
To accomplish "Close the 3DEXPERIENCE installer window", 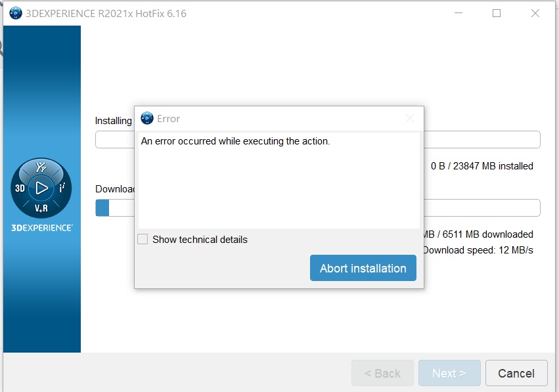I will pos(535,13).
